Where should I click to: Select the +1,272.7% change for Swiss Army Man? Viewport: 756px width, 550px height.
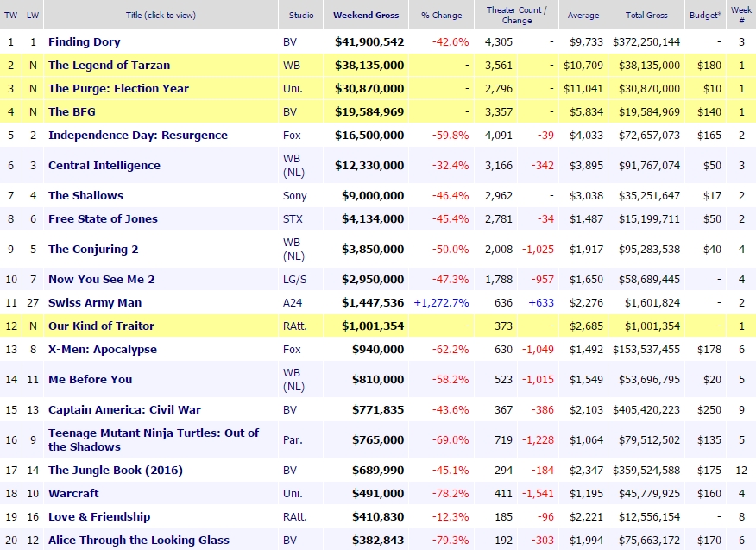441,302
